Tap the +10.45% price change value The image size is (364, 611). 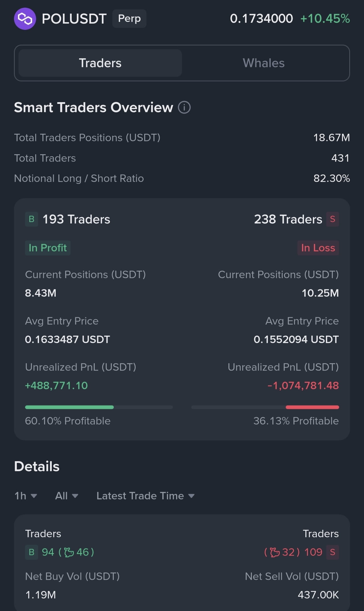tap(325, 19)
